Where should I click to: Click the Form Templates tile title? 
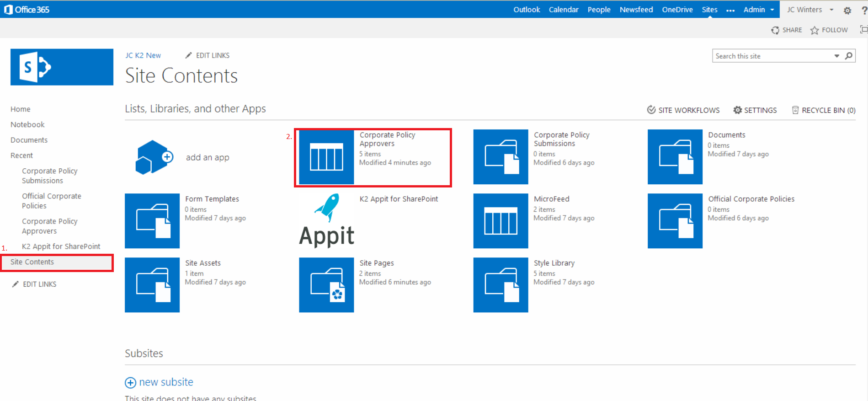coord(212,199)
